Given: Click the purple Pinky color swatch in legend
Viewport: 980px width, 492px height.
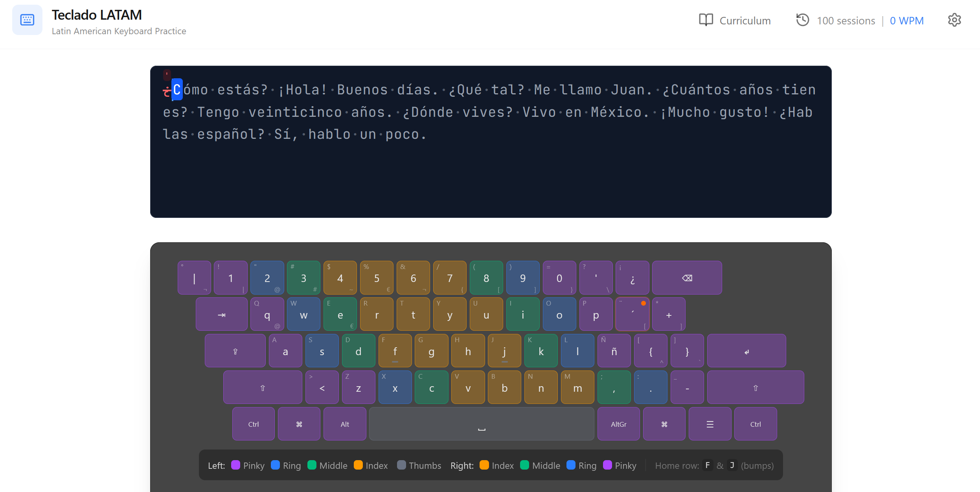Looking at the screenshot, I should click(x=236, y=465).
